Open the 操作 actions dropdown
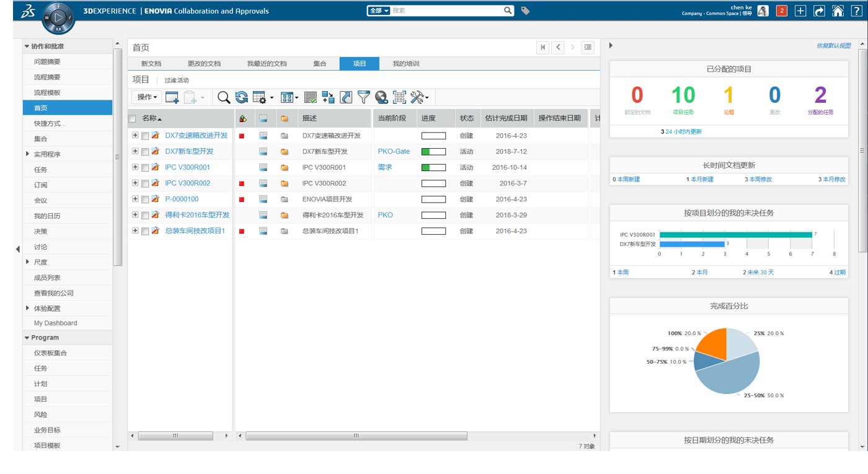The image size is (868, 474). click(x=147, y=97)
